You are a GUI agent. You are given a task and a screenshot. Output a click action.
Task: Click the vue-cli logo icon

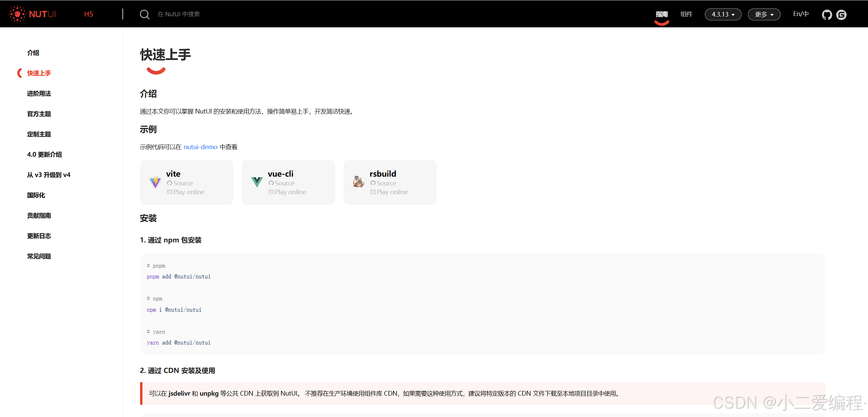(257, 182)
